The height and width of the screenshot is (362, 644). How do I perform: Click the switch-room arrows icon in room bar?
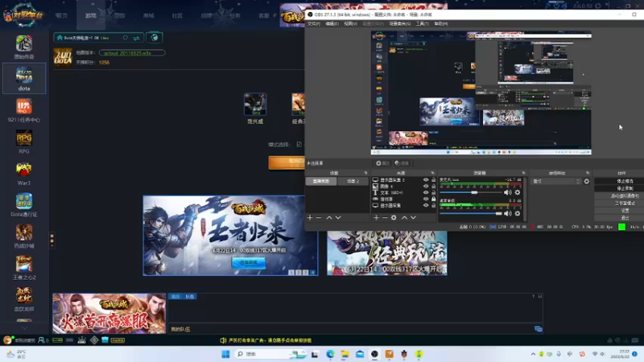point(136,38)
